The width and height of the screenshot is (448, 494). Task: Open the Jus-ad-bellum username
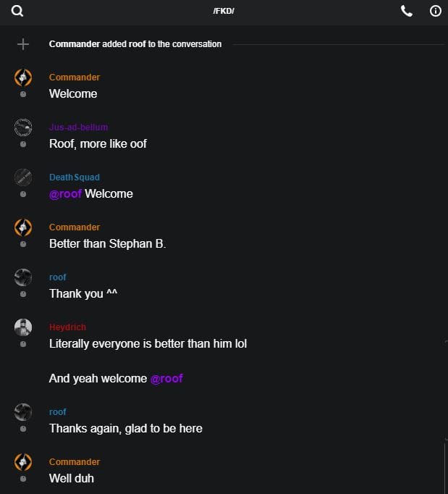tap(78, 127)
